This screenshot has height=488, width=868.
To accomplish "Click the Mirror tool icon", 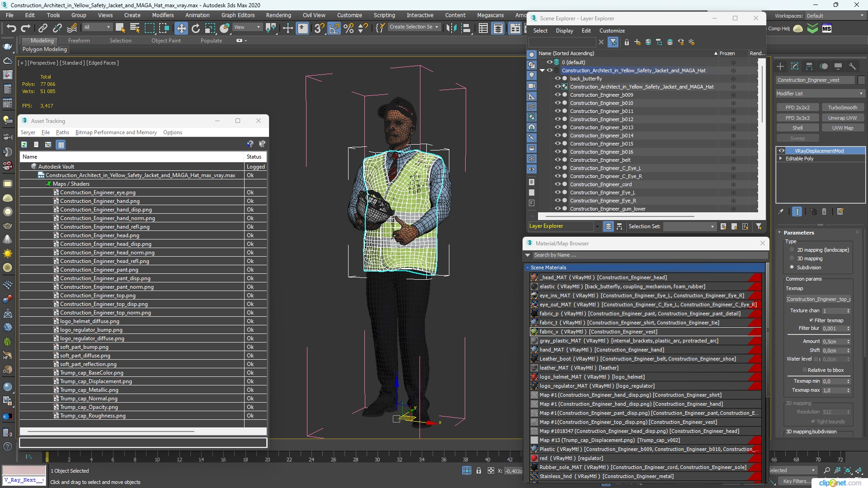I will 451,28.
